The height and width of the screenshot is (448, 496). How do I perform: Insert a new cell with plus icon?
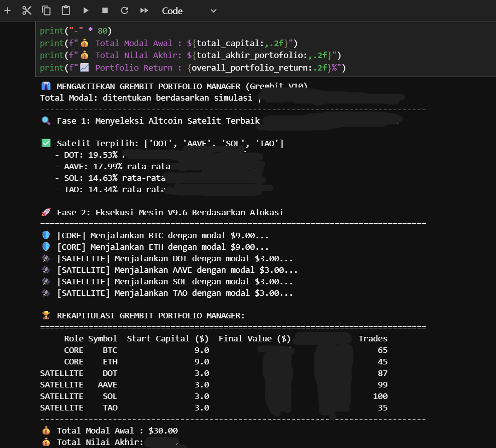(8, 11)
